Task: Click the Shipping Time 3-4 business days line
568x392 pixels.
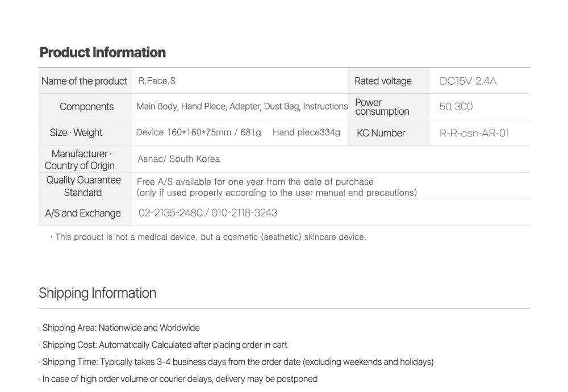Action: [237, 362]
